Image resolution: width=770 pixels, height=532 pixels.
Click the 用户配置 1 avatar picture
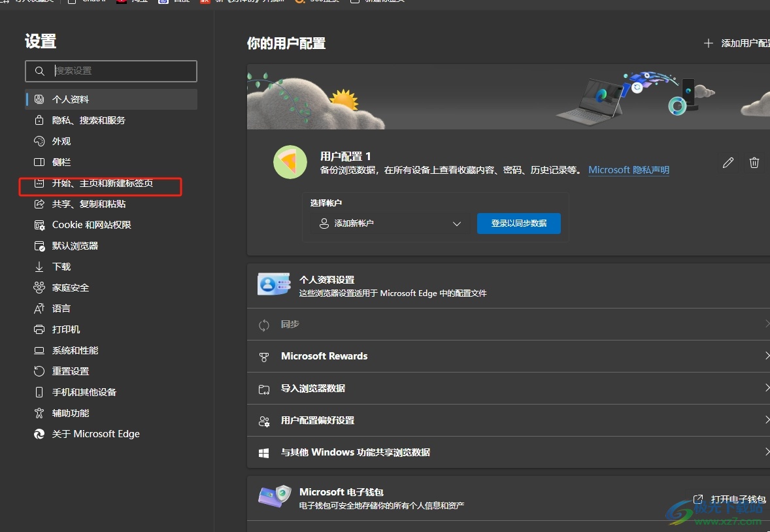290,162
